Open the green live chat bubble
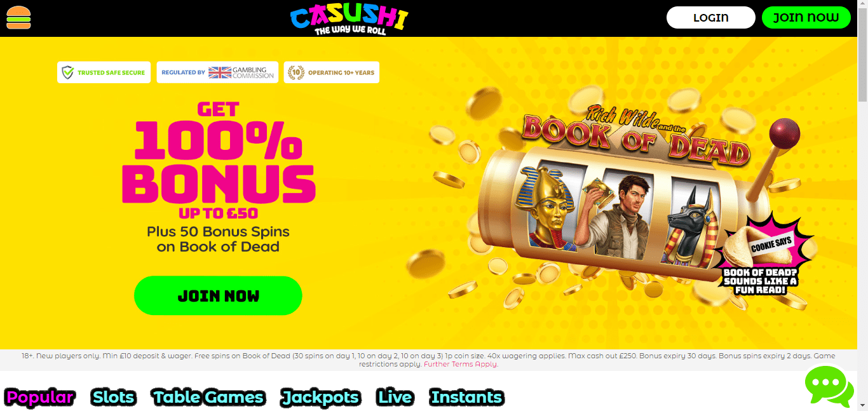 click(x=829, y=386)
